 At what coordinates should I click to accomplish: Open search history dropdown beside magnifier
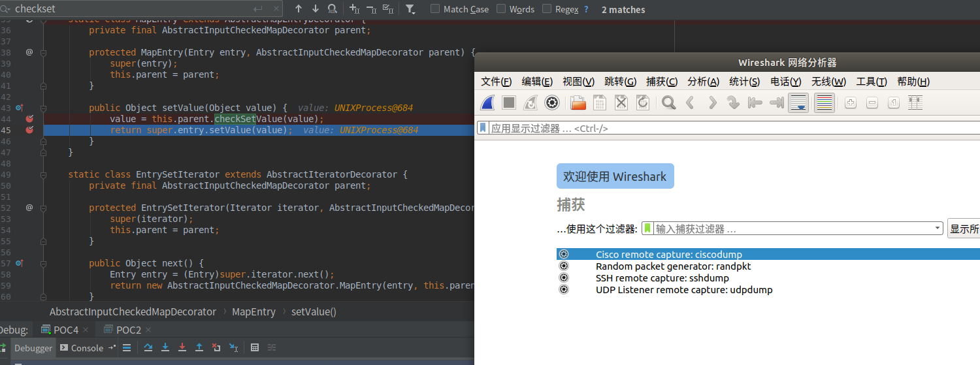tap(4, 9)
